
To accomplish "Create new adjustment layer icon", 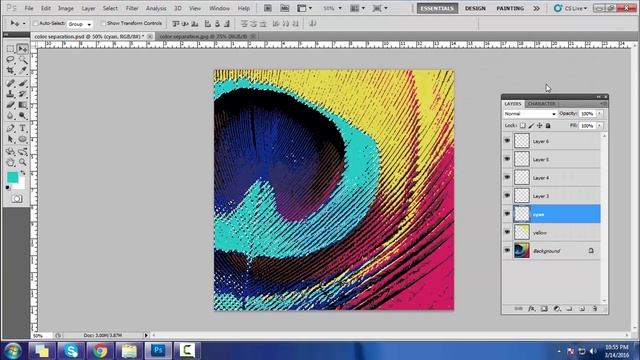I will 557,309.
